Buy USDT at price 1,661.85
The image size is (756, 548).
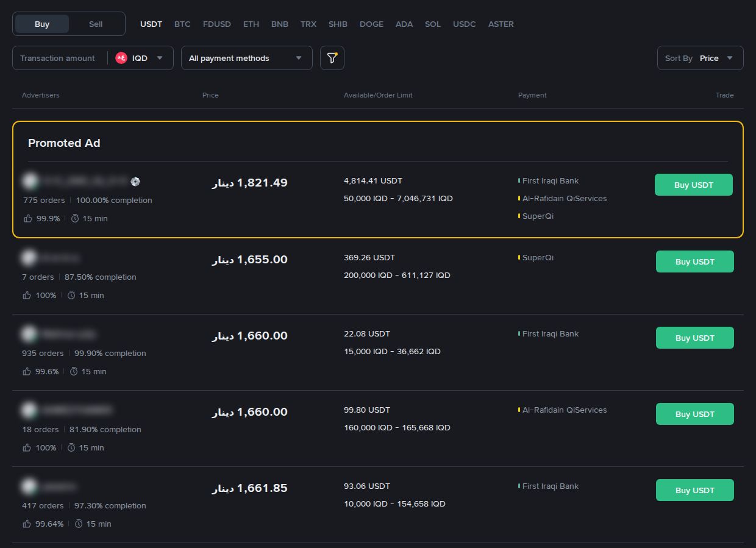click(695, 490)
